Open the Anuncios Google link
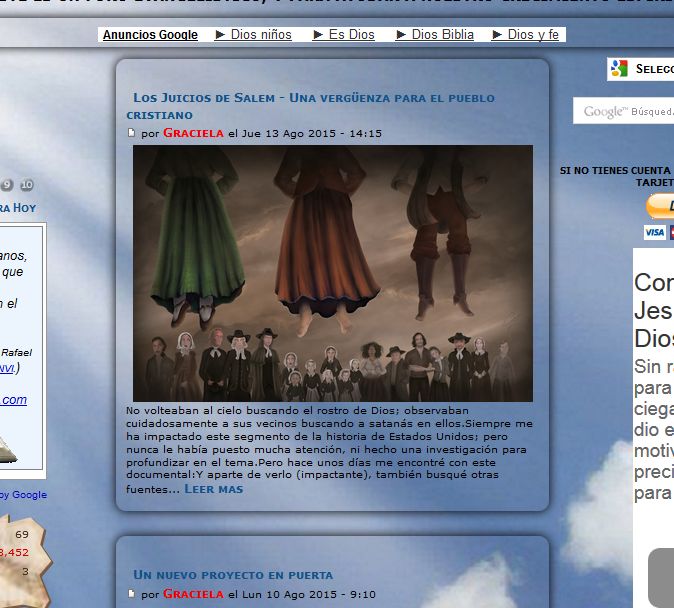 pos(150,35)
